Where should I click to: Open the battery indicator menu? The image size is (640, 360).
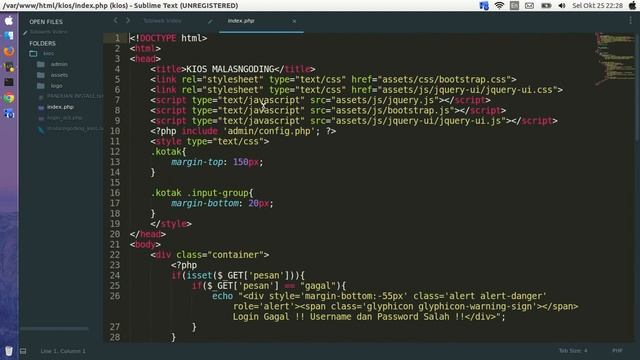click(x=546, y=6)
